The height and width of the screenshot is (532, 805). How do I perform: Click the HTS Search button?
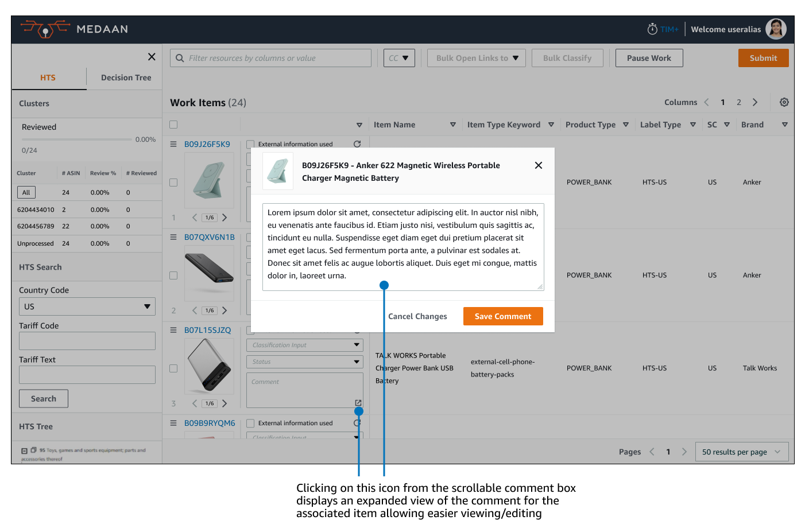(44, 399)
